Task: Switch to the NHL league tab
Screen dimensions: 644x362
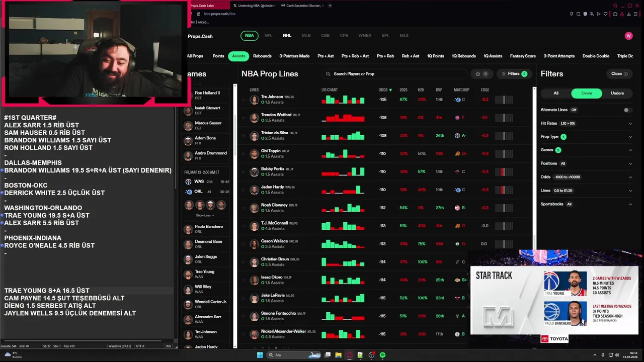Action: point(287,36)
